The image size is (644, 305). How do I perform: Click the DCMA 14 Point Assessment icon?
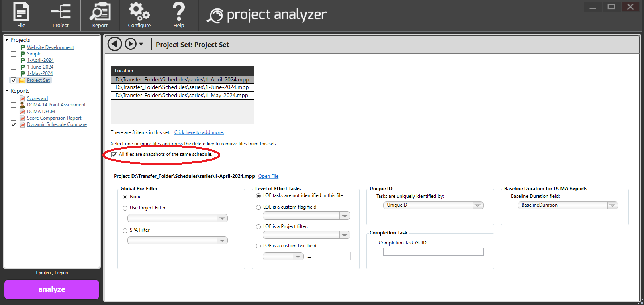point(22,105)
